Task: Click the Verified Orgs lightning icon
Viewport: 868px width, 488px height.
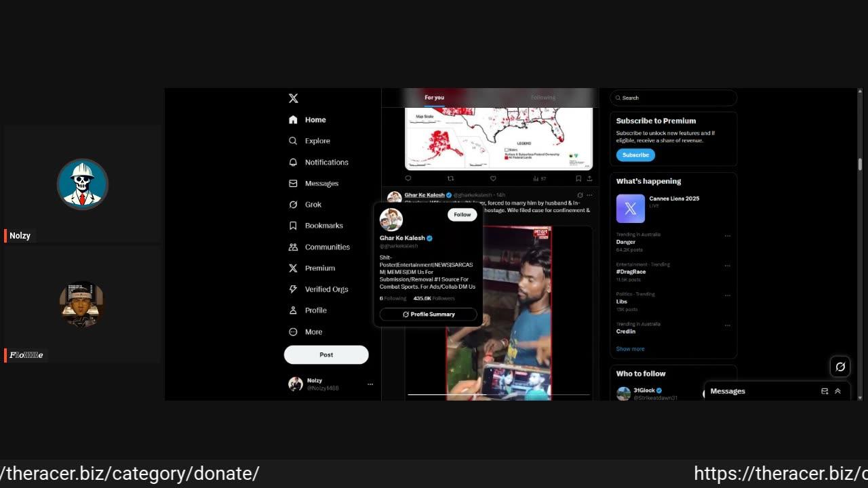Action: [x=293, y=289]
